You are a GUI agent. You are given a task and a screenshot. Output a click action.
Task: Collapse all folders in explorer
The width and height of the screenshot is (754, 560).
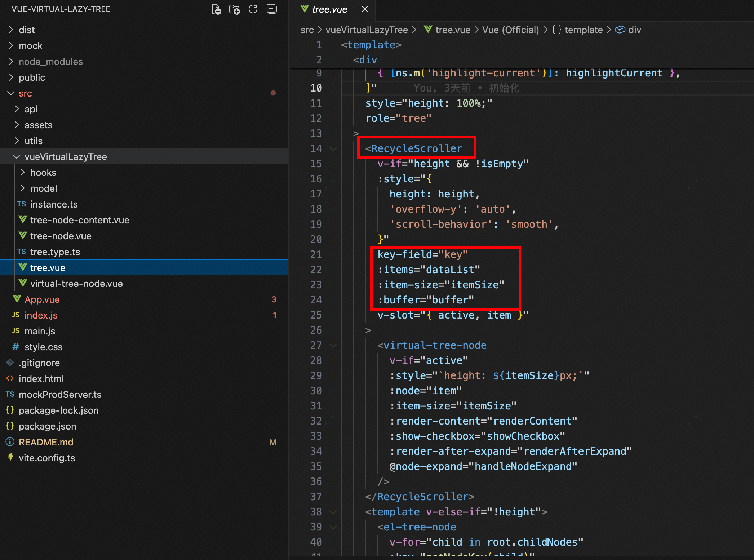[271, 9]
